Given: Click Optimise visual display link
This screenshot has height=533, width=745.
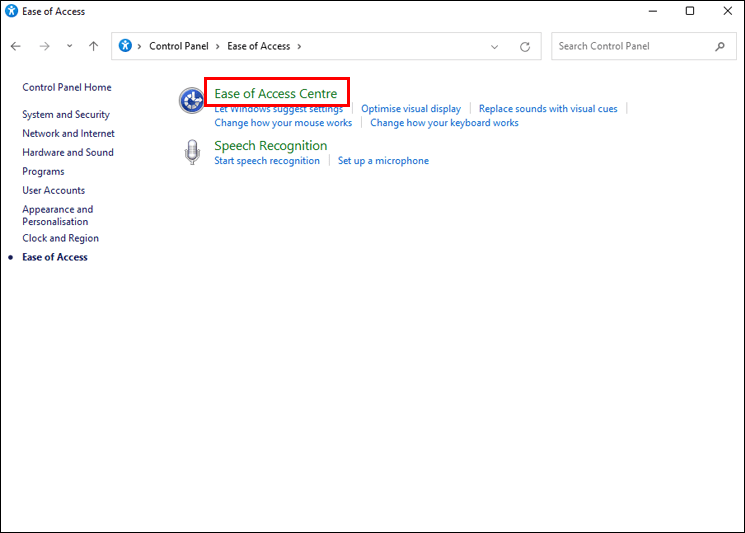Looking at the screenshot, I should point(411,109).
